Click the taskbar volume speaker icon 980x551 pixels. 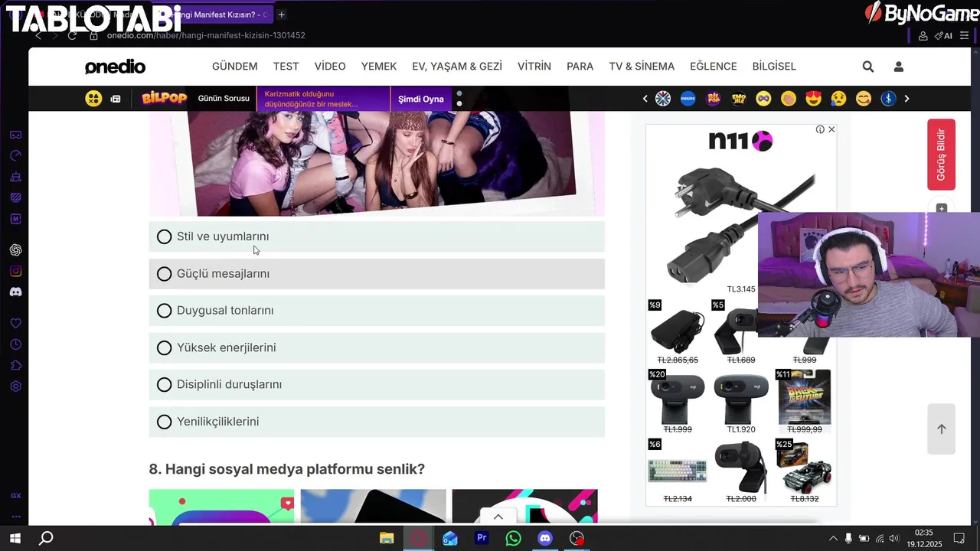894,538
